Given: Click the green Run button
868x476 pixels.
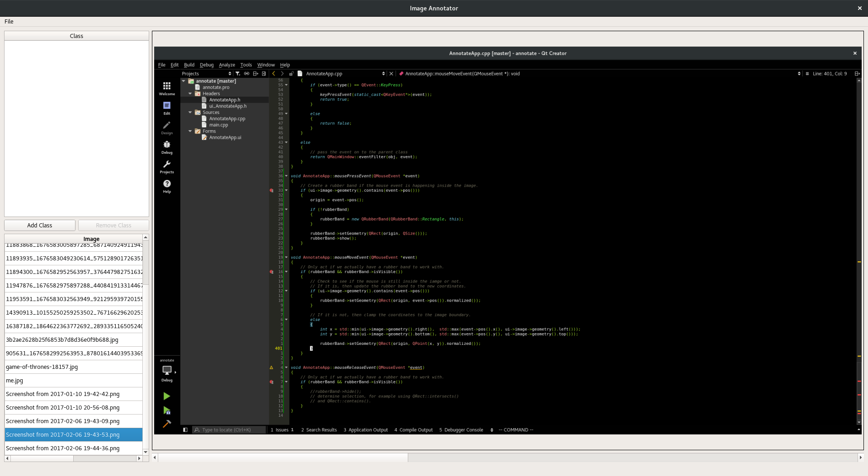Looking at the screenshot, I should [167, 396].
